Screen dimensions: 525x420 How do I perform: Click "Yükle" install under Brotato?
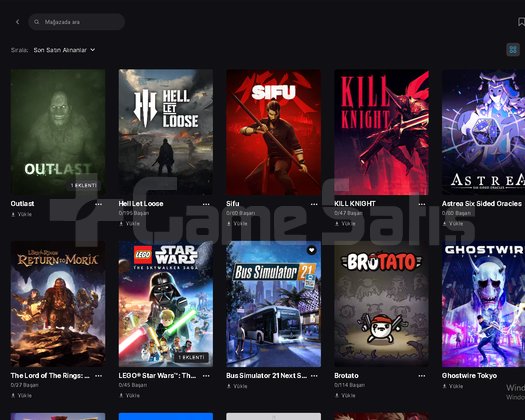tap(345, 396)
